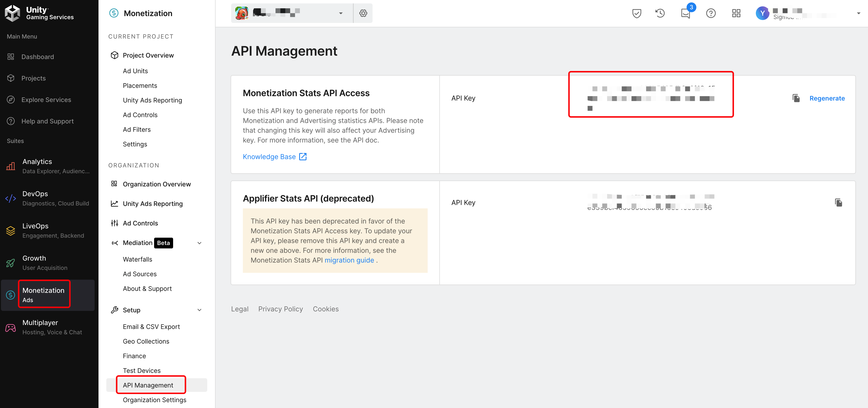Open project Unity Ads Reporting
This screenshot has width=868, height=408.
click(x=152, y=100)
